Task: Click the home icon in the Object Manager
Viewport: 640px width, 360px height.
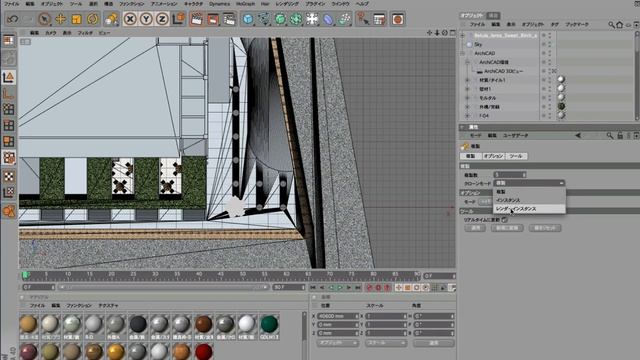Action: coord(620,25)
